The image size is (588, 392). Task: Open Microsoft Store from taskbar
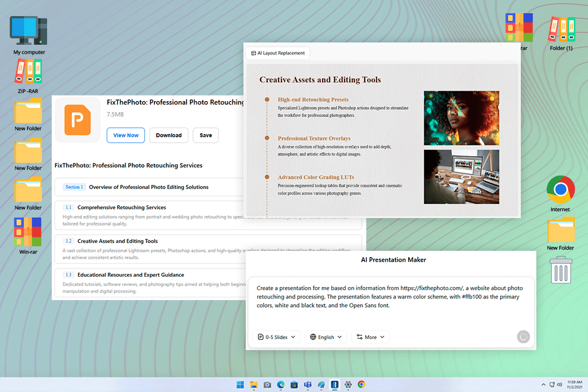294,385
